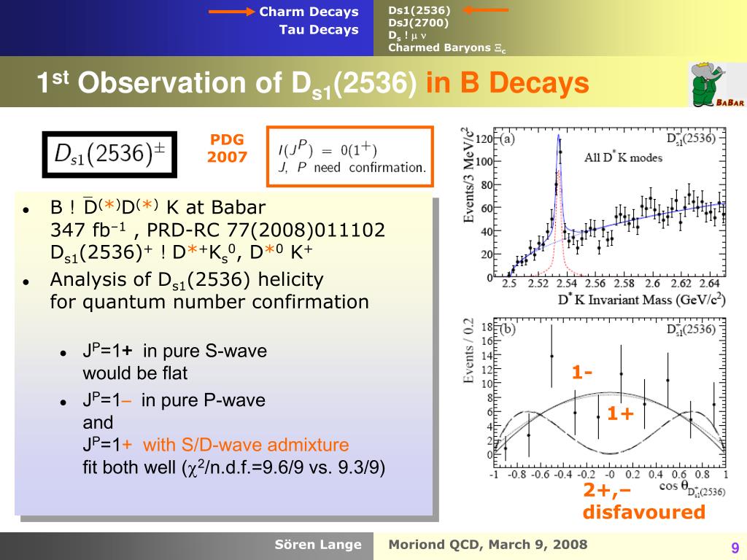This screenshot has height=560, width=747.
Task: Click the 'fit both well (χ2/n.d.f.=9.6/9 vs. 9.3/9)' line
Action: [234, 467]
